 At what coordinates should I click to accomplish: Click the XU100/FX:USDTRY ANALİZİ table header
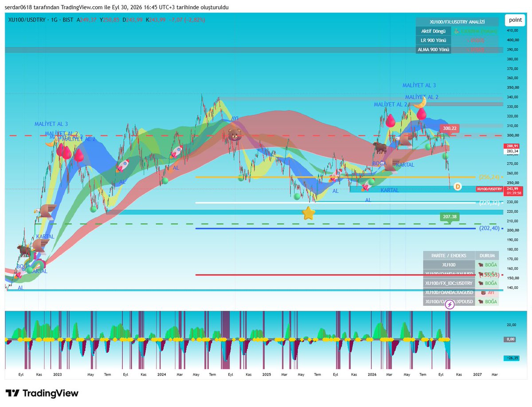(457, 22)
